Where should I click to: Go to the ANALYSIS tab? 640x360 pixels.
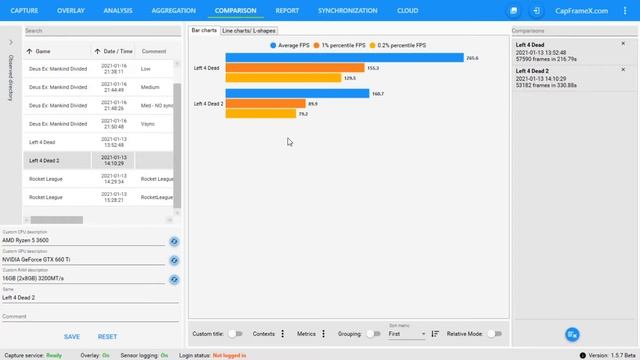(x=118, y=11)
